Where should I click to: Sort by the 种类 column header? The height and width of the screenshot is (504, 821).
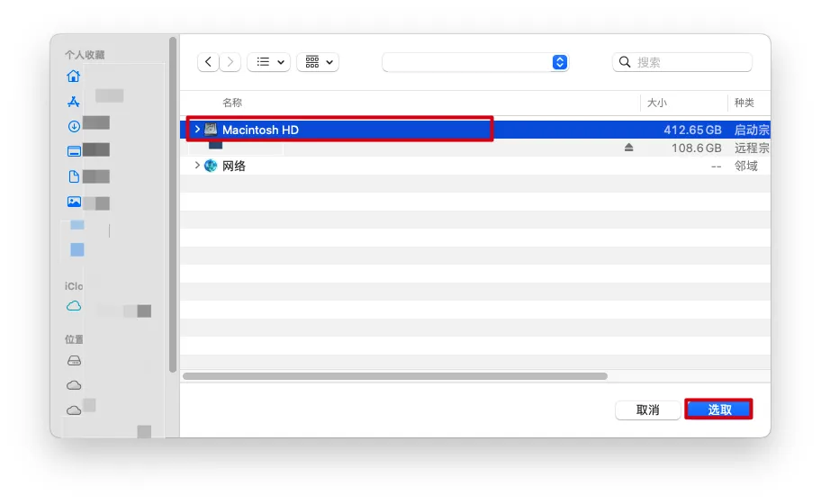click(x=744, y=103)
